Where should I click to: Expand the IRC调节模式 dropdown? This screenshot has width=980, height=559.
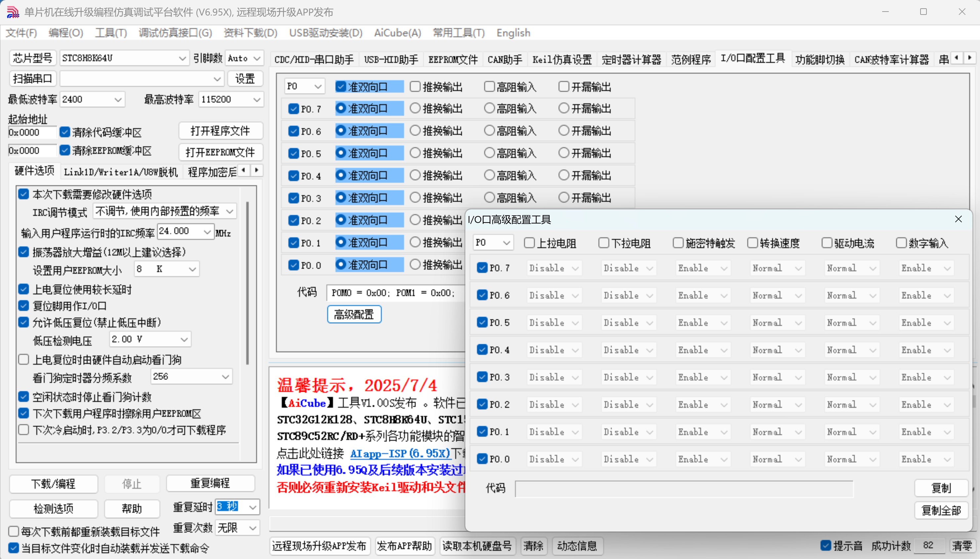point(229,211)
